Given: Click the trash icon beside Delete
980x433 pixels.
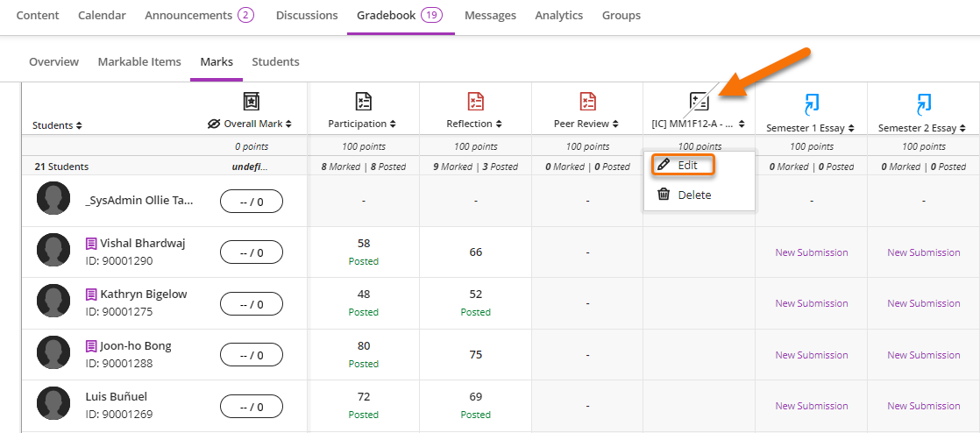Looking at the screenshot, I should (664, 195).
